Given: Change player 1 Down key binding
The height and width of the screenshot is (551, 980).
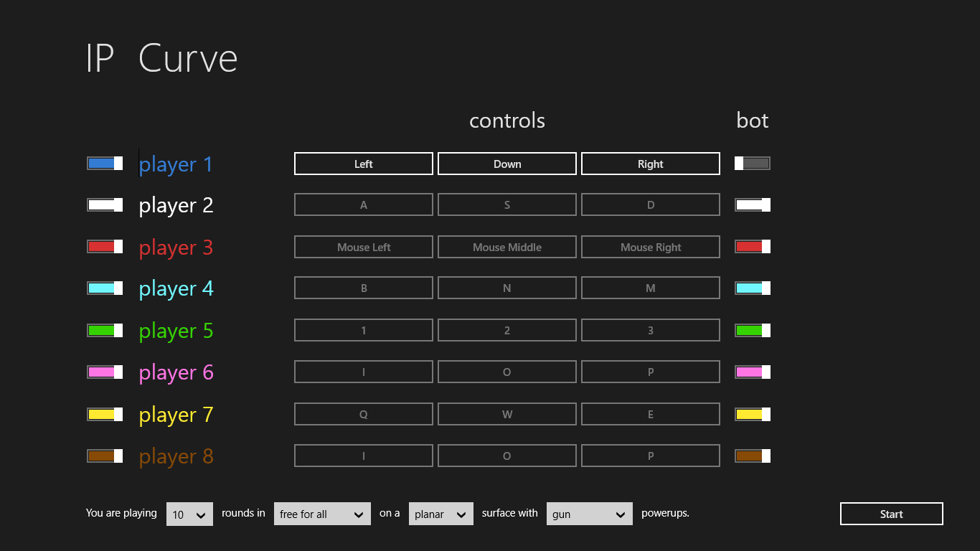Looking at the screenshot, I should [x=507, y=164].
